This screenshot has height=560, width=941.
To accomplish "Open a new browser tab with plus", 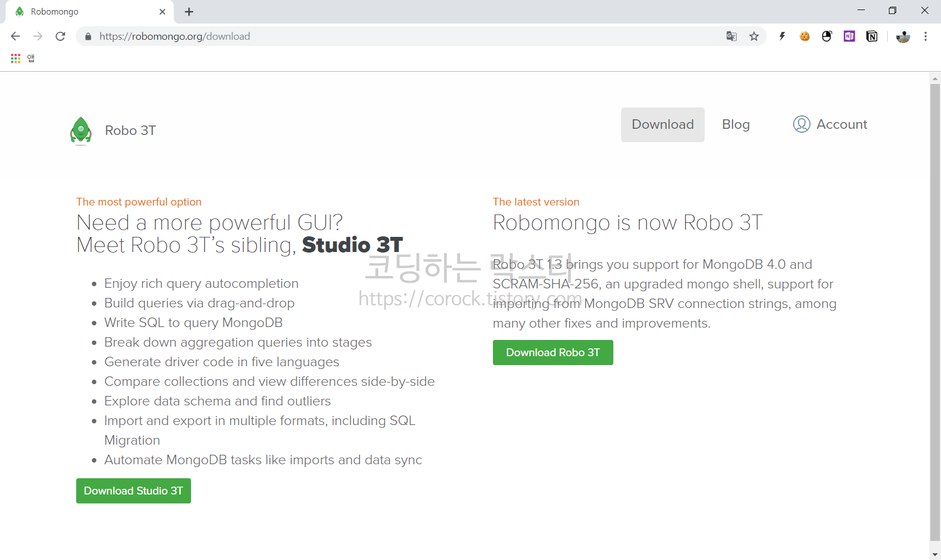I will pyautogui.click(x=189, y=12).
